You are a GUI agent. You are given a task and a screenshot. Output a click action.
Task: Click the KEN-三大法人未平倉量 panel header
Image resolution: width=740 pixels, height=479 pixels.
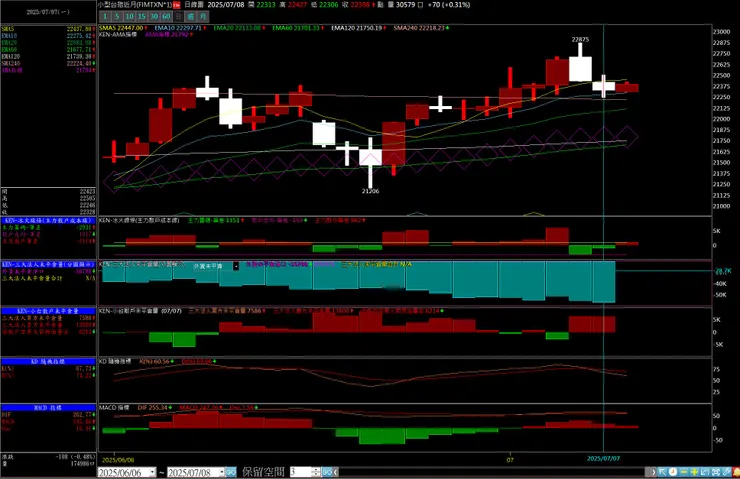point(48,264)
